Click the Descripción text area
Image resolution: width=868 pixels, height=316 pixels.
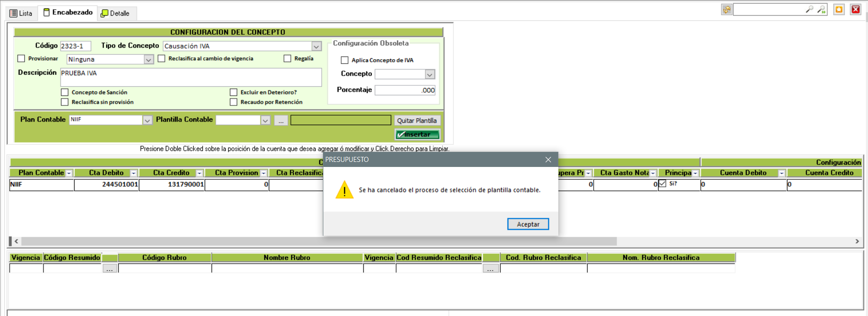point(191,77)
